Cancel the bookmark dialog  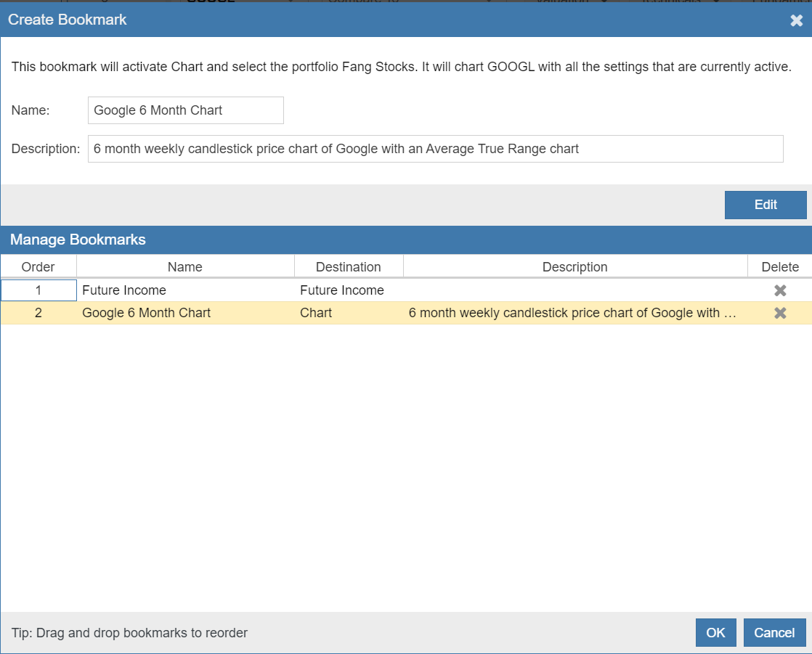[774, 632]
